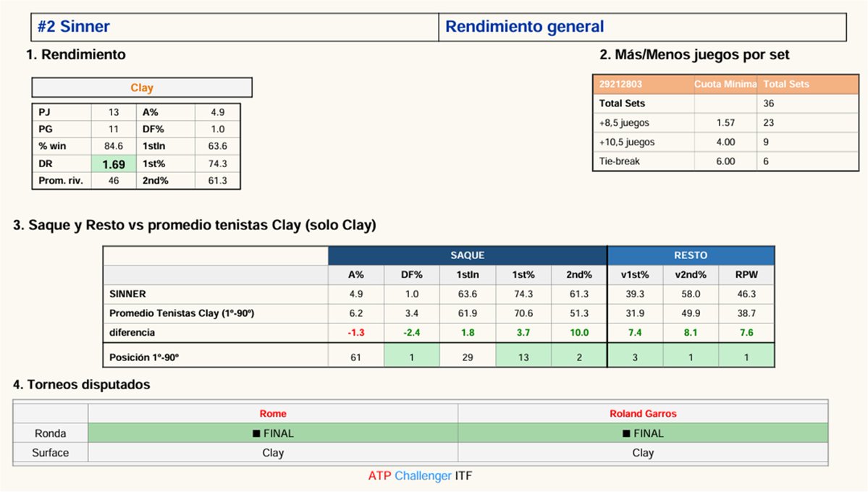This screenshot has width=868, height=492.
Task: Click the RESTO section header
Action: pyautogui.click(x=691, y=255)
